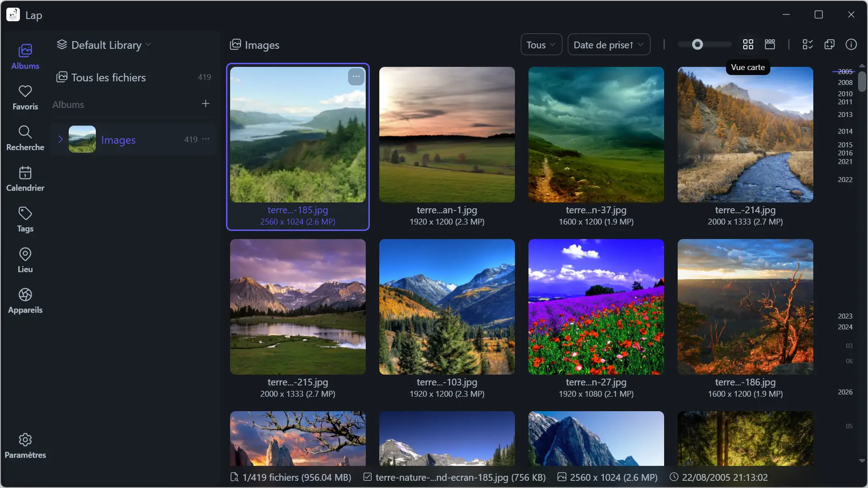Screen dimensions: 868x488
Task: Select the terre...n-37.jpg stormy green hills thumbnail
Action: pos(596,135)
